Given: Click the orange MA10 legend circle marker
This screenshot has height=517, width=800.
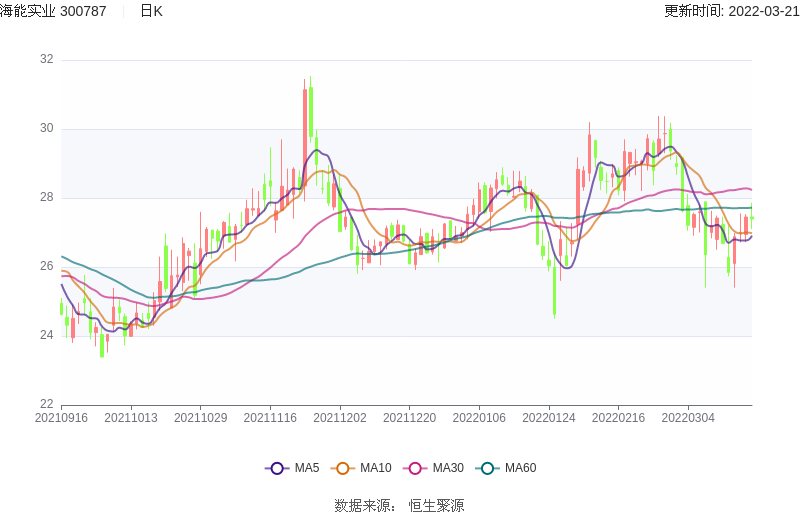Looking at the screenshot, I should pyautogui.click(x=343, y=468).
